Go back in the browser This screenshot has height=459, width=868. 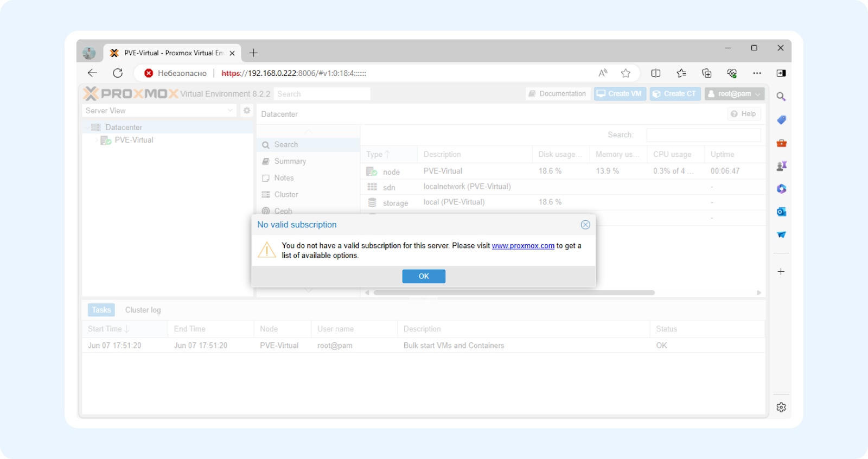92,73
